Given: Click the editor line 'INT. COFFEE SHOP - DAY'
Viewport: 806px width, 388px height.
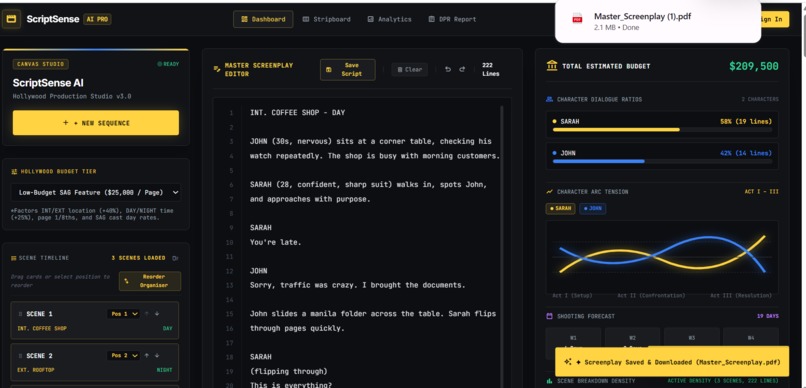Looking at the screenshot, I should point(297,113).
